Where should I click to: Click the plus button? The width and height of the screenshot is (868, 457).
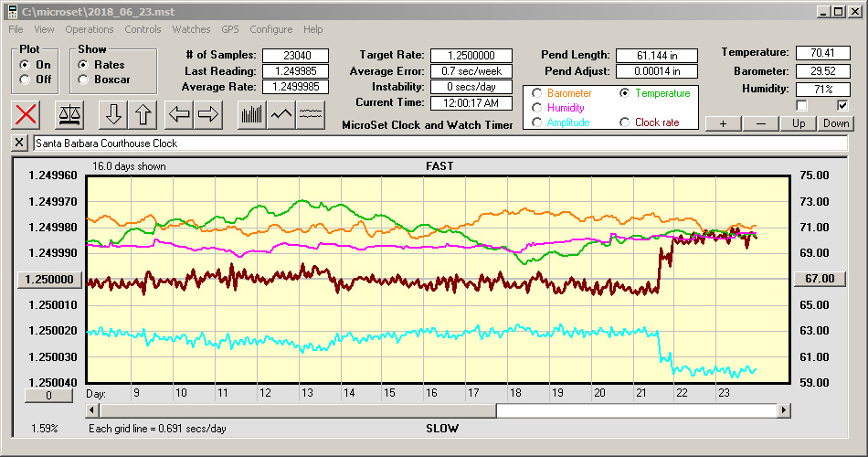click(x=723, y=123)
